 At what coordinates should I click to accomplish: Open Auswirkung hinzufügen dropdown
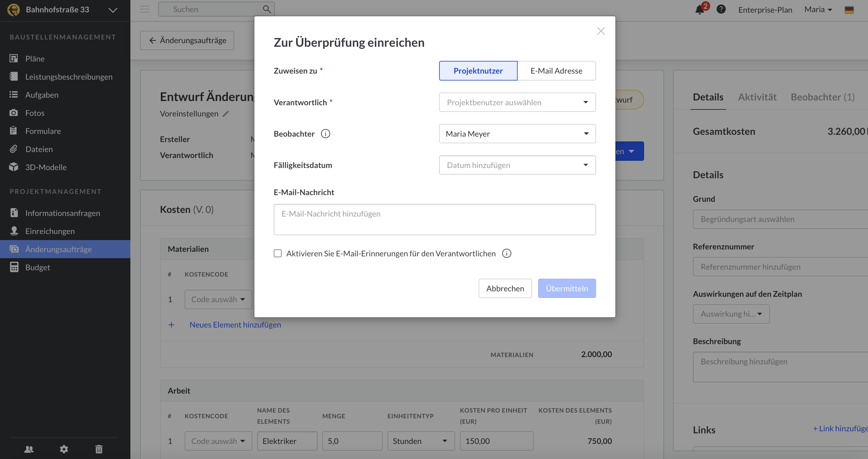point(731,314)
